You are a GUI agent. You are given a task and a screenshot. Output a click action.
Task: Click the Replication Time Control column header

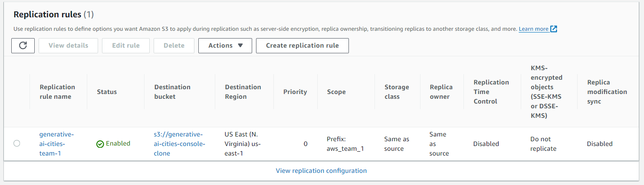[491, 92]
